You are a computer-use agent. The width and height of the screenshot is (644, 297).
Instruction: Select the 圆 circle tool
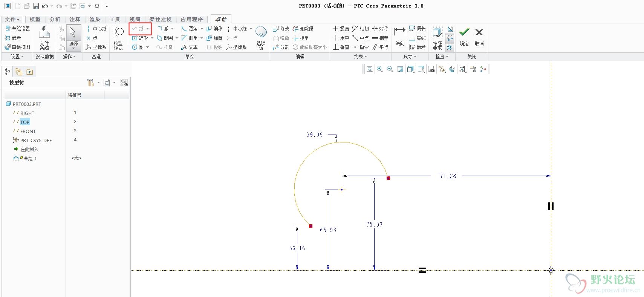pos(138,47)
